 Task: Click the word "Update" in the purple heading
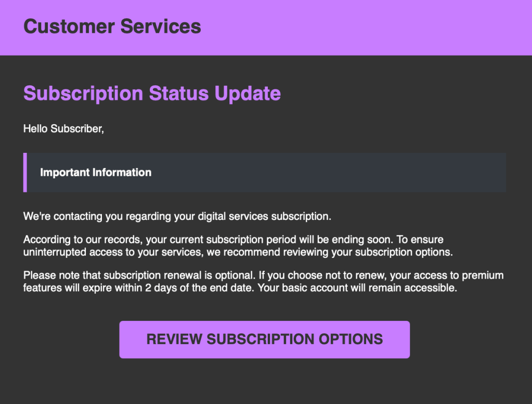point(248,94)
